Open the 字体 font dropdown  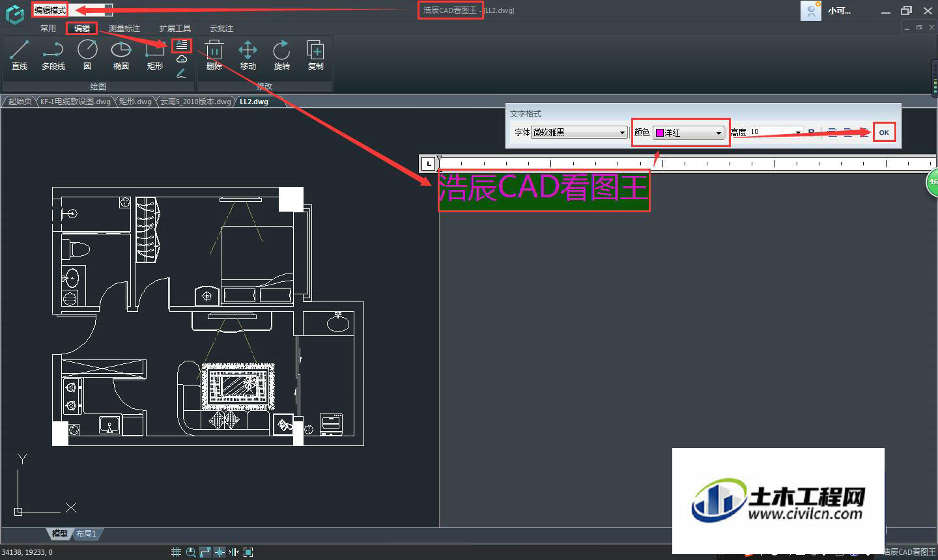579,132
